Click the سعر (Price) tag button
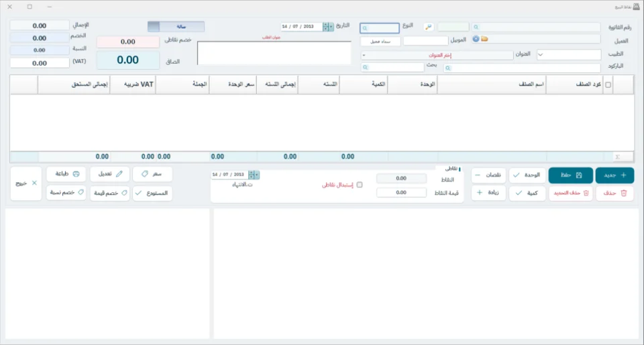 click(x=152, y=174)
